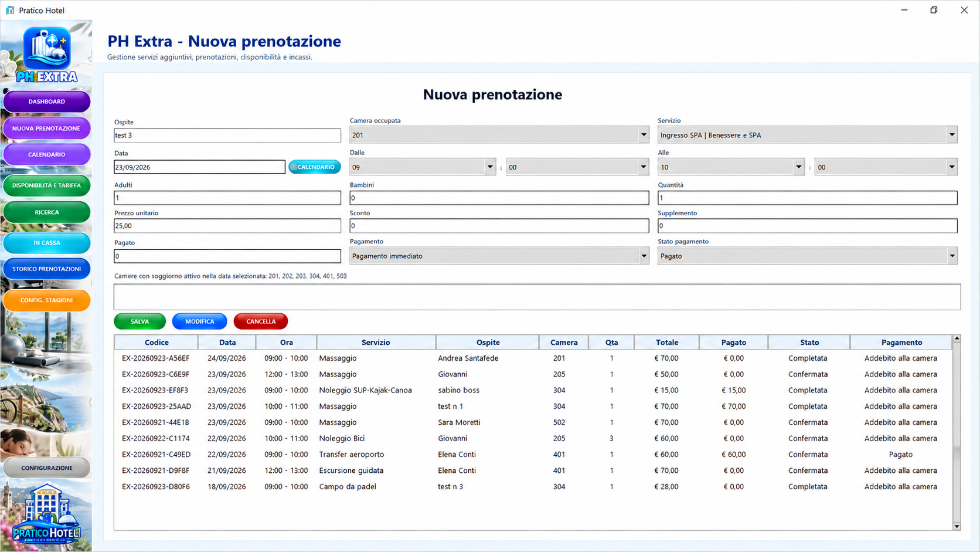Open the Dashboard section
Screen dimensions: 980x552
pyautogui.click(x=47, y=101)
